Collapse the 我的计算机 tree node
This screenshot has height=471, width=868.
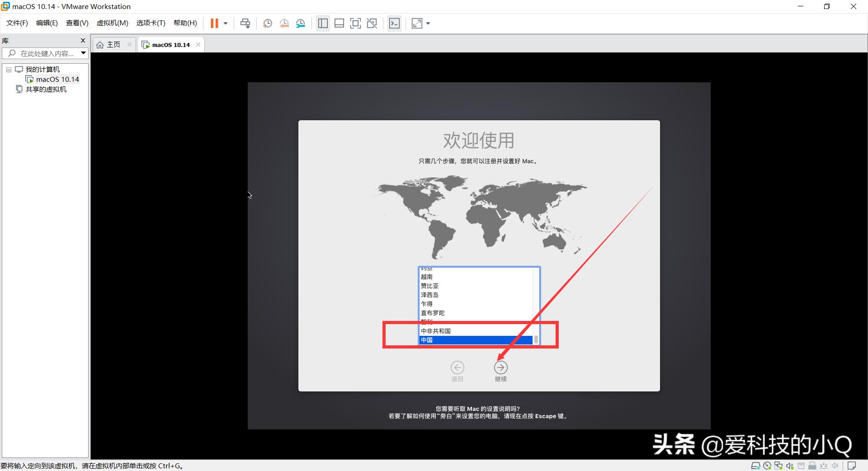pos(8,69)
